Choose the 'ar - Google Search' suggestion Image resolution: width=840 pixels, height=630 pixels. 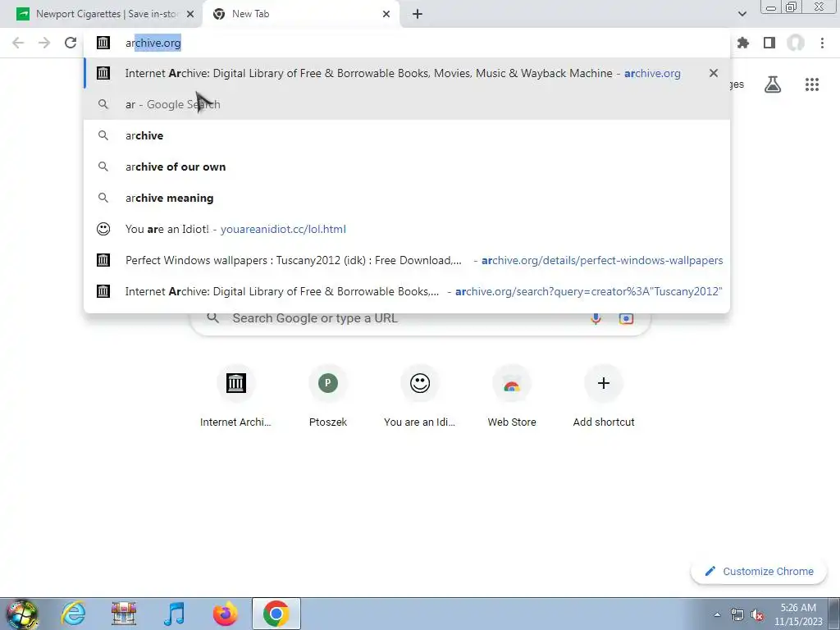click(x=407, y=104)
